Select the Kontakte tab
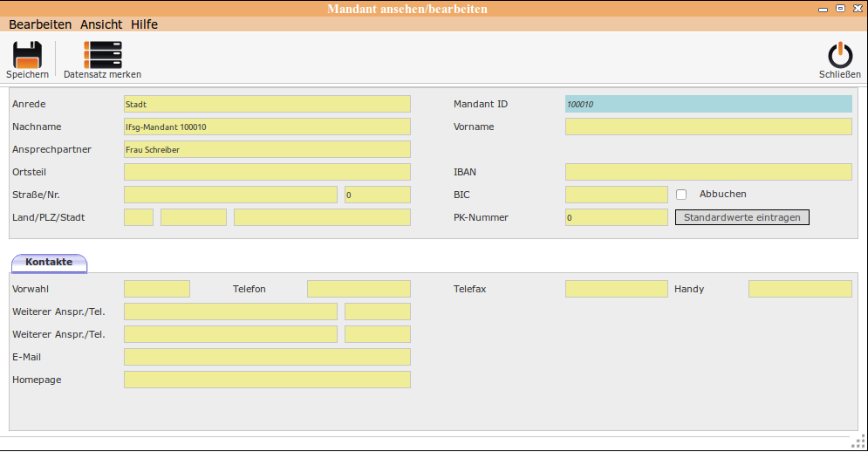This screenshot has width=868, height=452. [49, 263]
